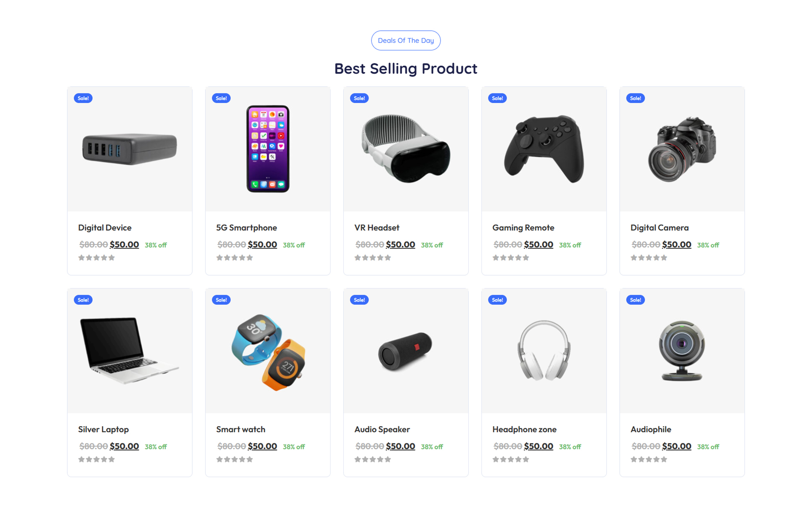Image resolution: width=812 pixels, height=505 pixels.
Task: Open the Digital Device product image
Action: (130, 149)
